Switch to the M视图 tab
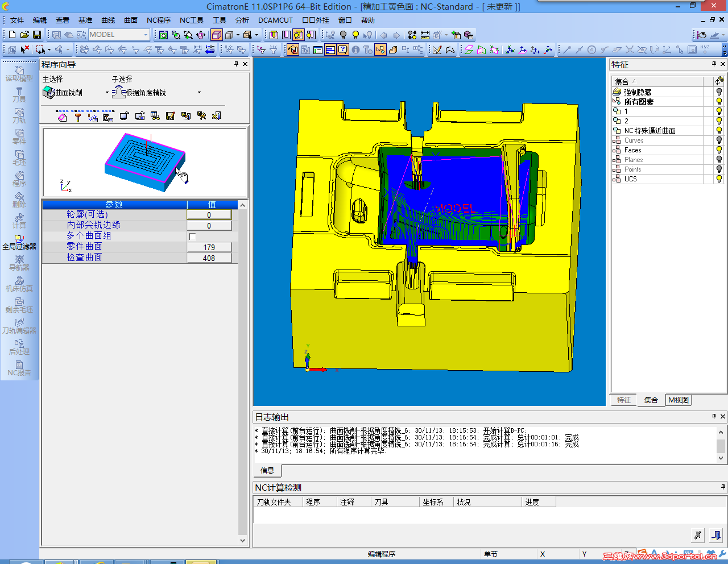The width and height of the screenshot is (728, 564). pyautogui.click(x=679, y=400)
